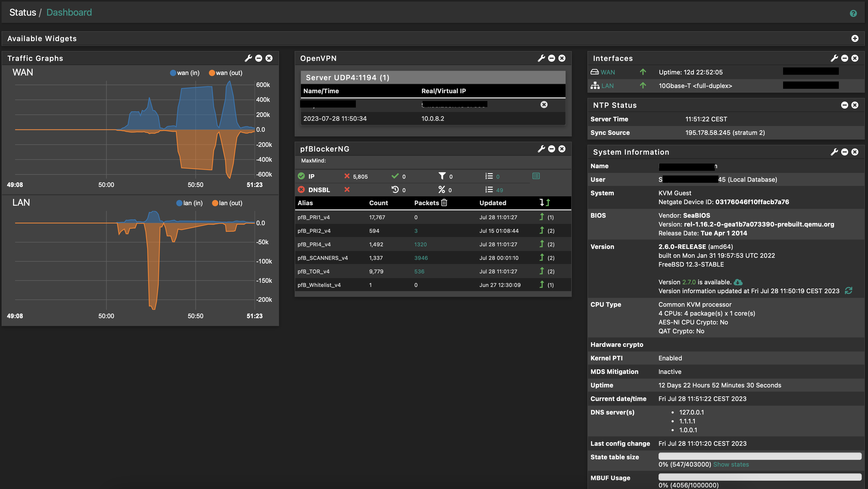Click the Show states link
This screenshot has height=489, width=868.
(x=731, y=465)
